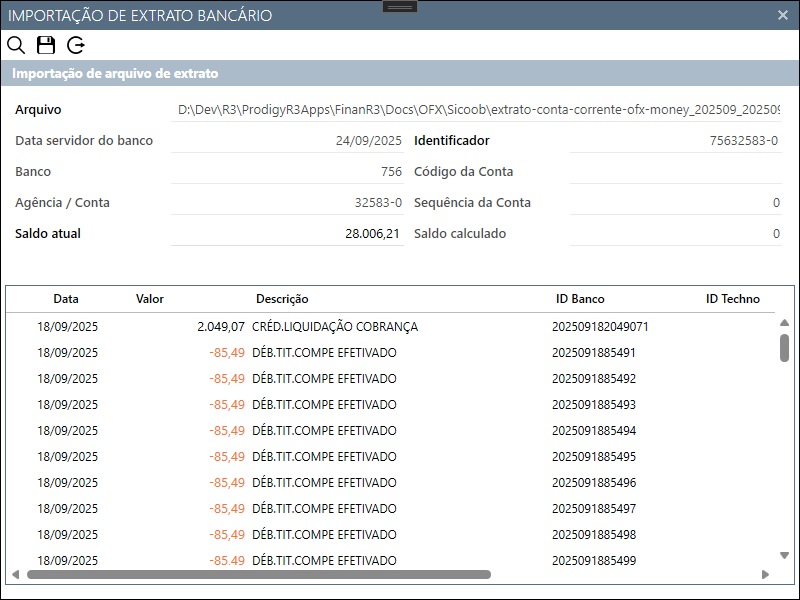Click the vertical scrollbar down arrow

785,556
